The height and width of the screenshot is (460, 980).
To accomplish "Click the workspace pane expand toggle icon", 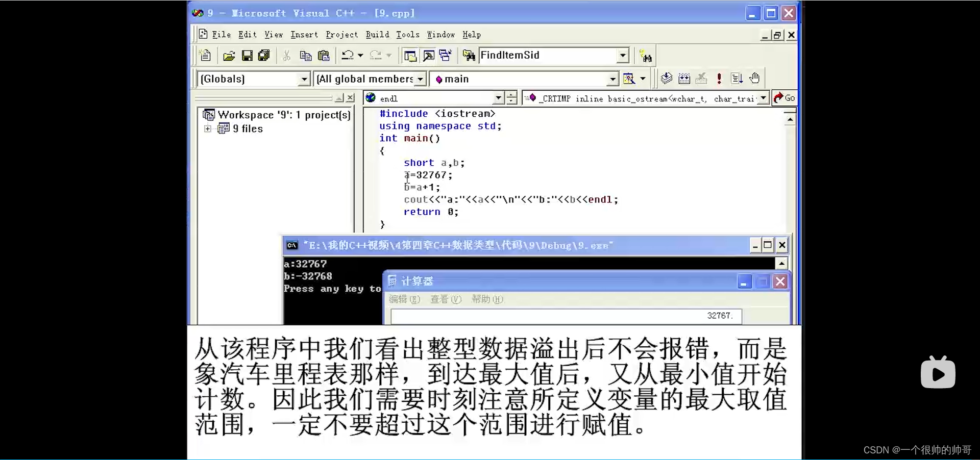I will (339, 97).
